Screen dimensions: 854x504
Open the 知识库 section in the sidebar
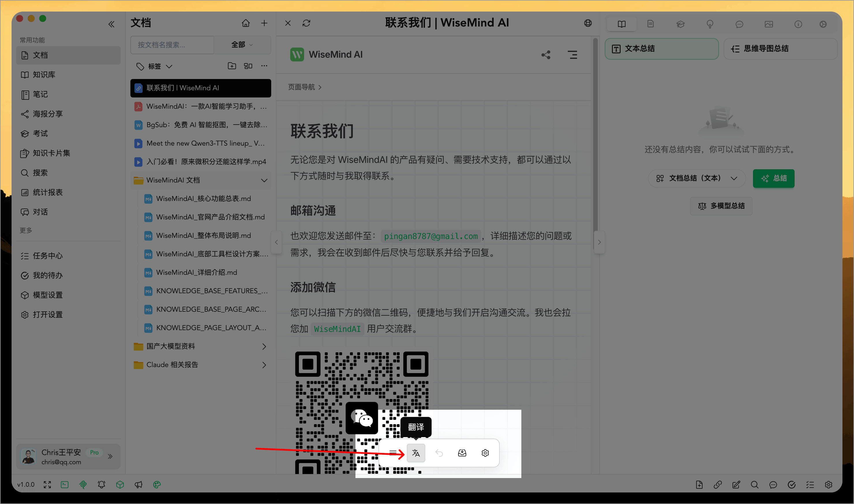(44, 74)
